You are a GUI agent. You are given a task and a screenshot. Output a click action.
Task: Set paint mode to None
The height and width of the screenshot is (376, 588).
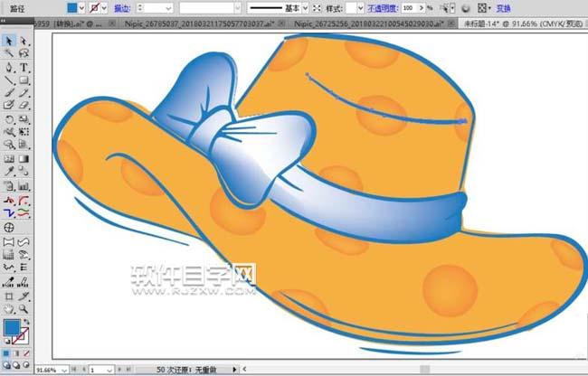[x=26, y=353]
